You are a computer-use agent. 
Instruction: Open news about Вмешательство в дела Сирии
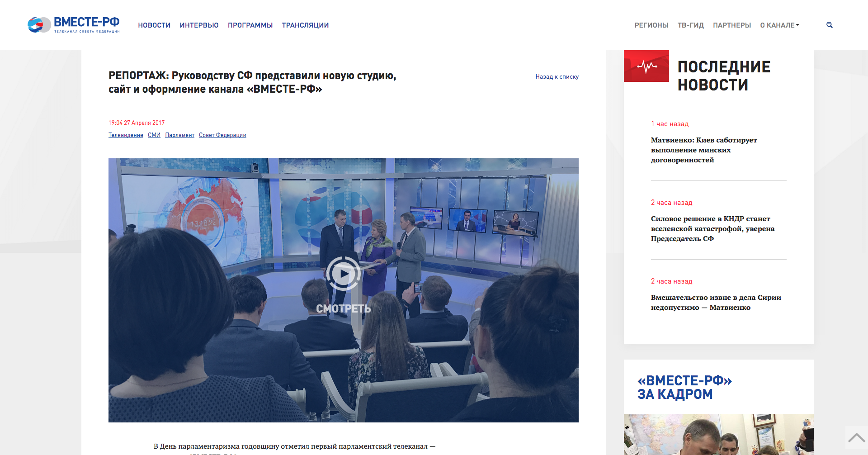click(x=716, y=303)
